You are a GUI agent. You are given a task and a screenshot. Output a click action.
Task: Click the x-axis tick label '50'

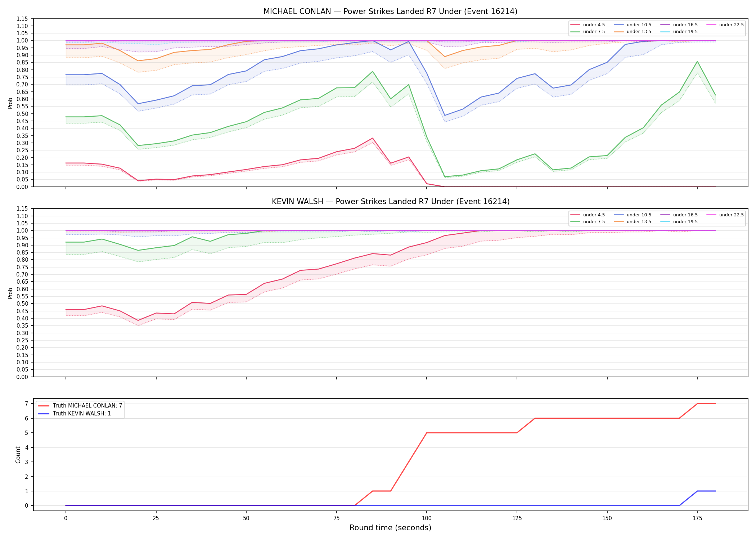pos(246,518)
